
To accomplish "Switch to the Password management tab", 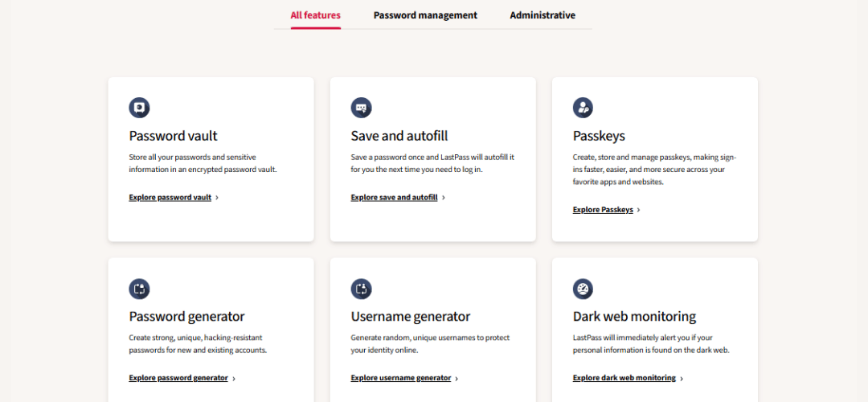I will click(x=425, y=15).
